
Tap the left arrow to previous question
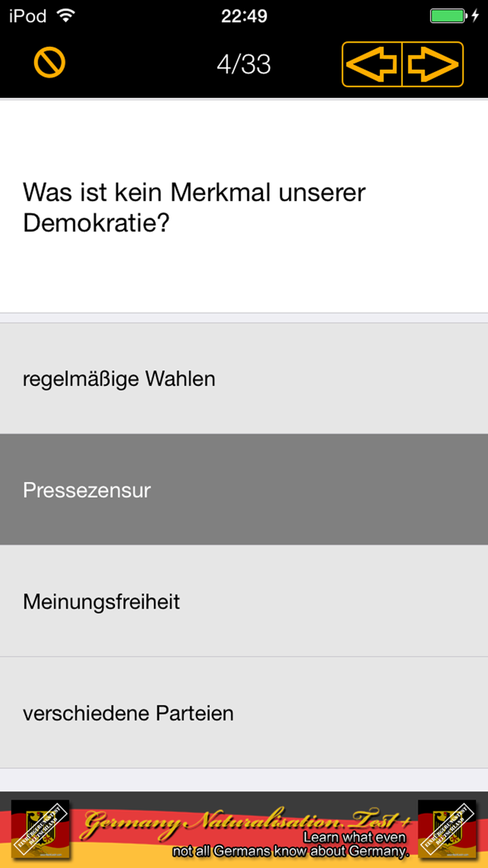pos(373,63)
